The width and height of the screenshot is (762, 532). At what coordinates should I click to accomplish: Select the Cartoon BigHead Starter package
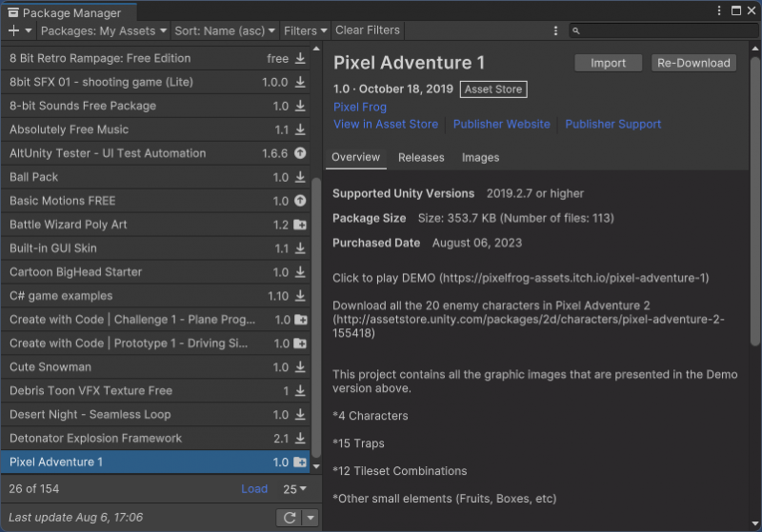point(155,272)
